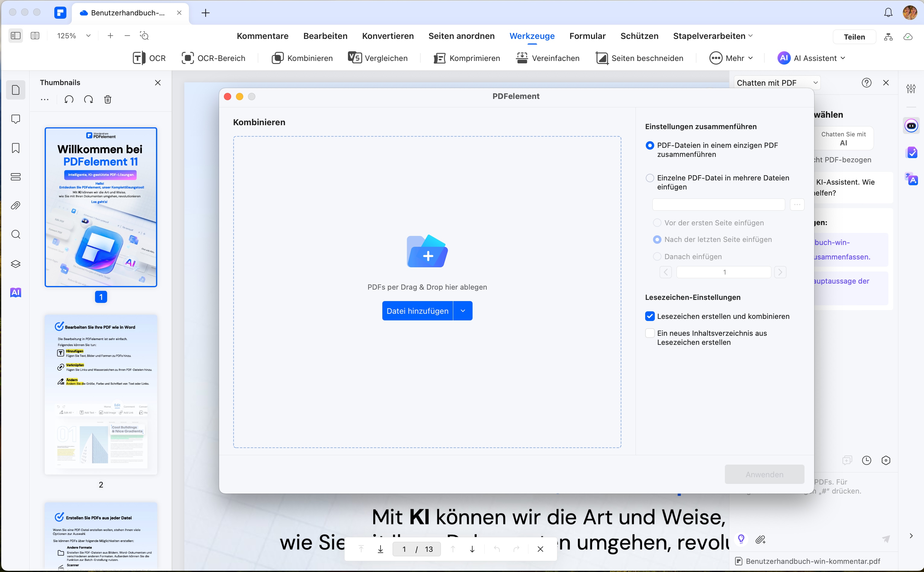Decrease the page number stepper
Screen dimensions: 924x572
[x=666, y=272]
